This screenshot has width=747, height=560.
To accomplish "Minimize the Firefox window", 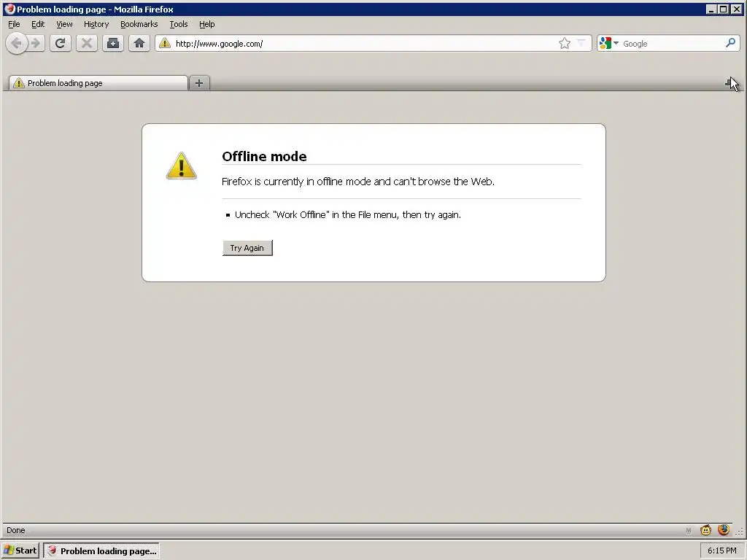I will [711, 9].
